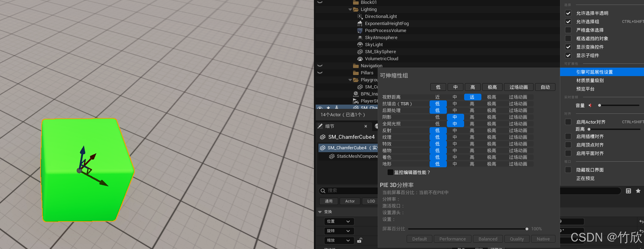The width and height of the screenshot is (644, 249).
Task: Click the mesh icon of SM_ChamferCube4 instance row
Action: pos(323,148)
